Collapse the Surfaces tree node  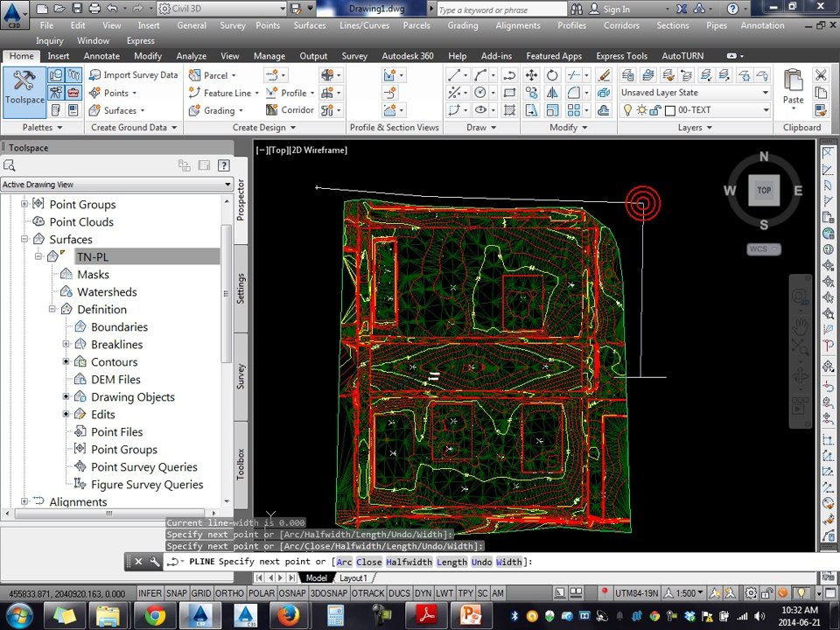click(24, 239)
